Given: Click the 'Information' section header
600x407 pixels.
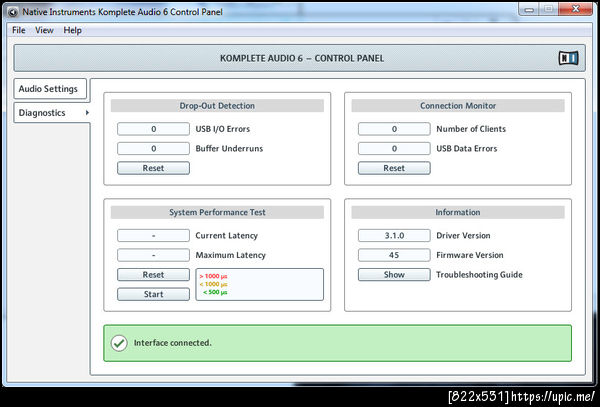Looking at the screenshot, I should [x=458, y=212].
